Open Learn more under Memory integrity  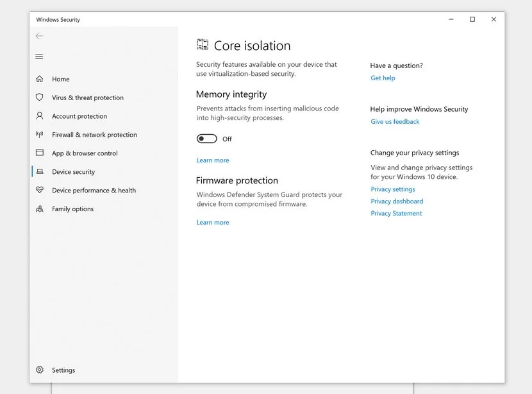(x=213, y=160)
